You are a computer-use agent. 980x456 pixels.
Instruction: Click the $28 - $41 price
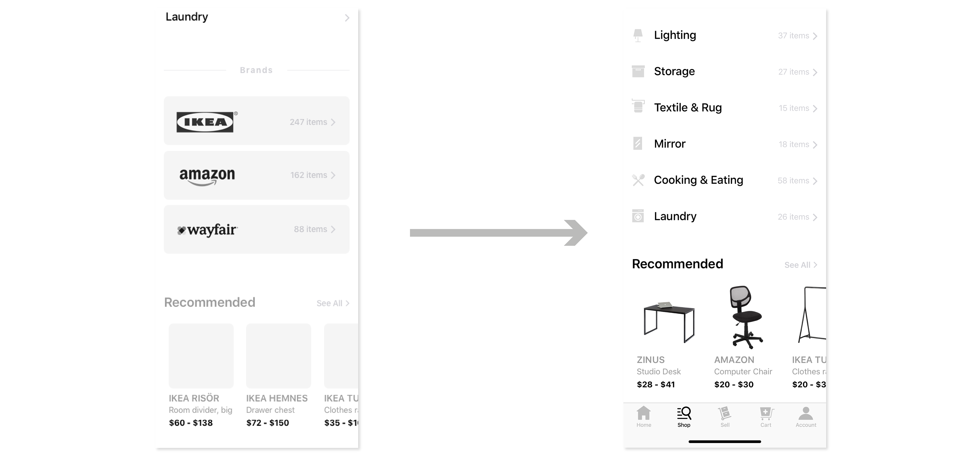pos(656,385)
